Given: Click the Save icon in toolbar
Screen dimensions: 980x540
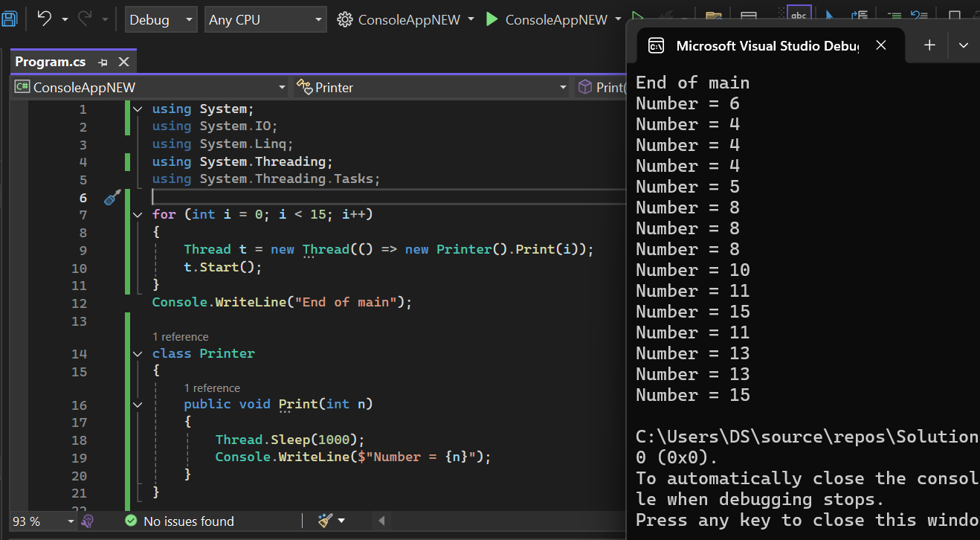Looking at the screenshot, I should click(8, 19).
